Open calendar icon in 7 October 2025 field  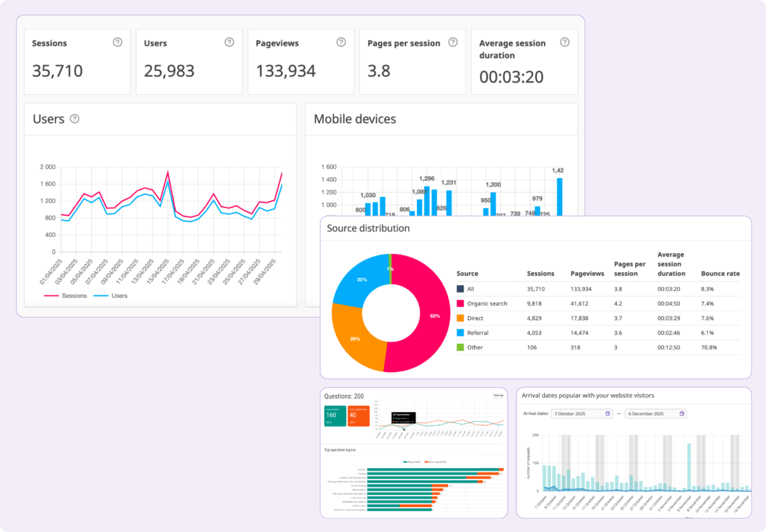pos(608,413)
